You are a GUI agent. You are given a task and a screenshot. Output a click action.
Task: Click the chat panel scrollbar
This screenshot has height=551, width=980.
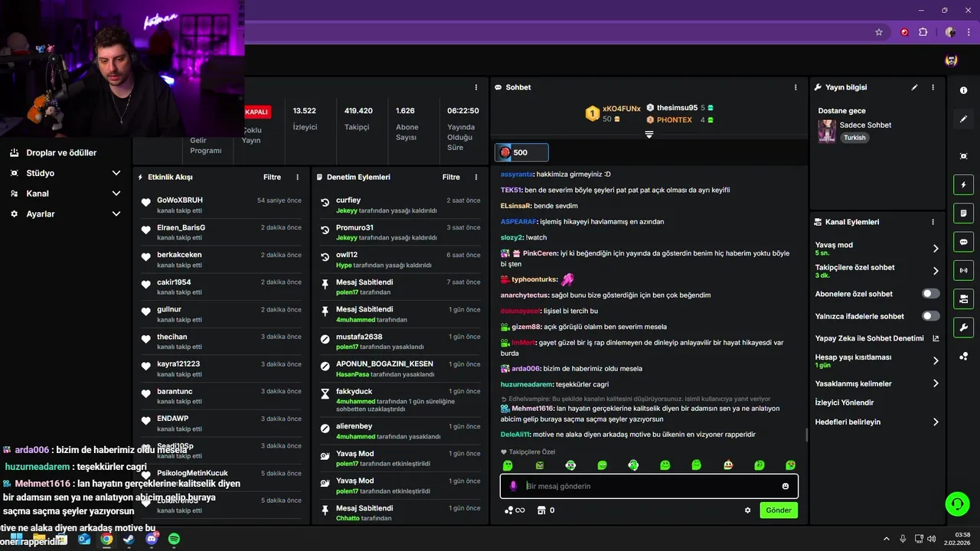coord(805,435)
